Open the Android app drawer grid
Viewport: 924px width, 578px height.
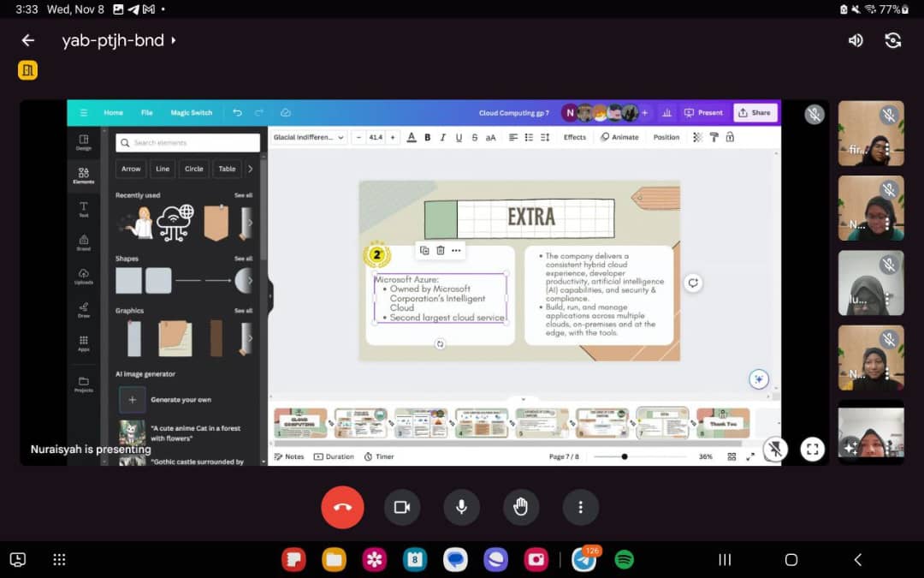click(60, 559)
